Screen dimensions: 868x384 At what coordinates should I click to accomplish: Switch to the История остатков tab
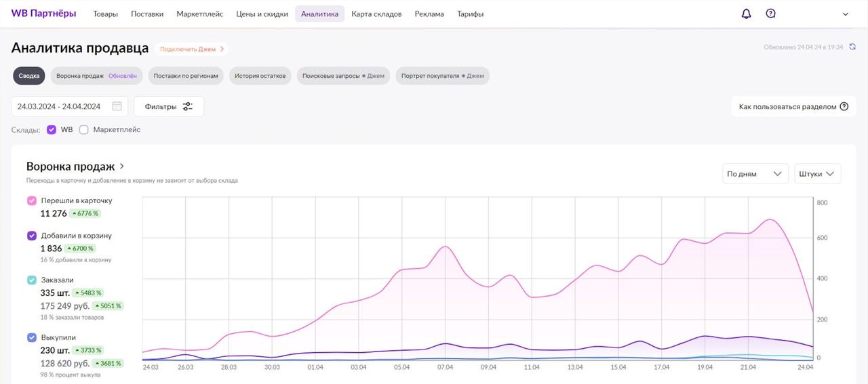point(260,76)
